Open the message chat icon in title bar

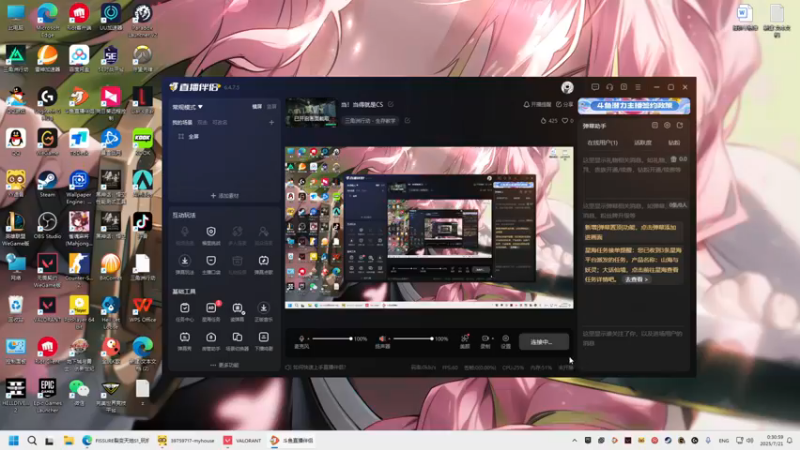click(x=595, y=87)
